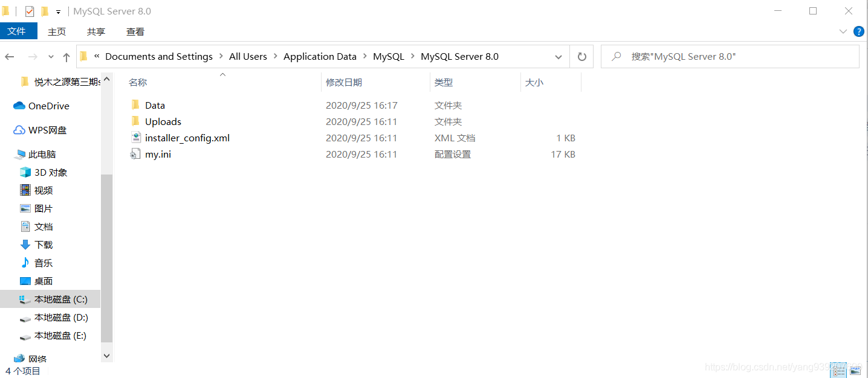Image resolution: width=868 pixels, height=378 pixels.
Task: Click the WPS网盘 cloud icon
Action: tap(19, 130)
